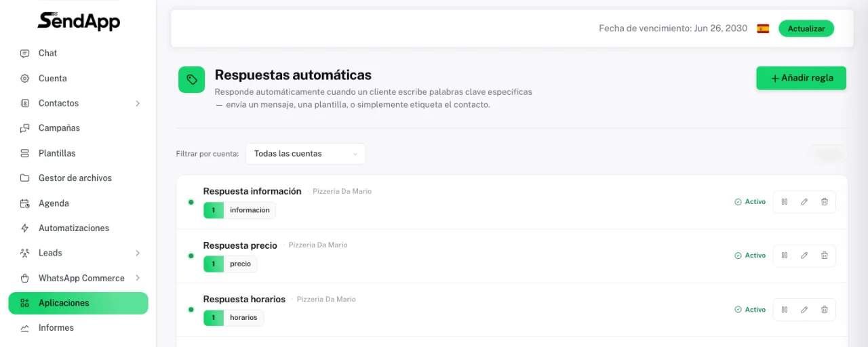This screenshot has width=868, height=347.
Task: Click the Agenda calendar icon
Action: pos(25,203)
